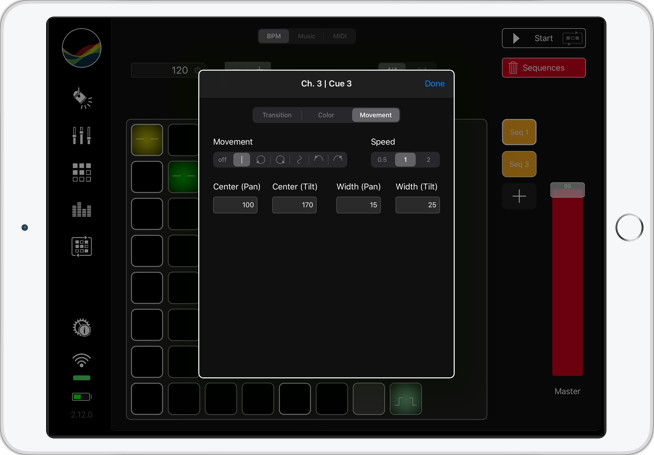Select the Seq 3 button
The width and height of the screenshot is (654, 455).
point(519,164)
